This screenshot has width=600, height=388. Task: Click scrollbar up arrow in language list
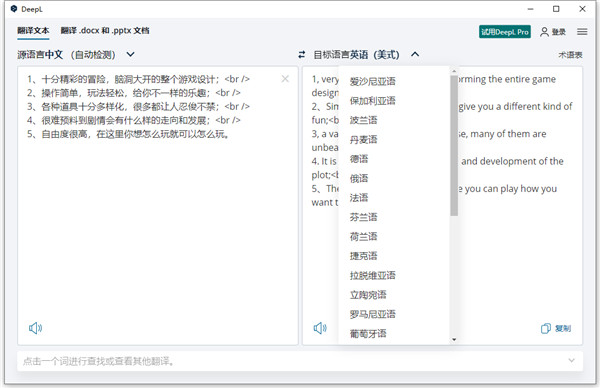coord(454,71)
